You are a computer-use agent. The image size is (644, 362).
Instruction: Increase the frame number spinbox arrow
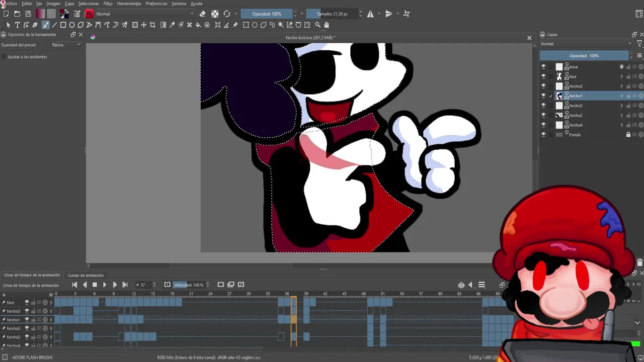pyautogui.click(x=154, y=283)
